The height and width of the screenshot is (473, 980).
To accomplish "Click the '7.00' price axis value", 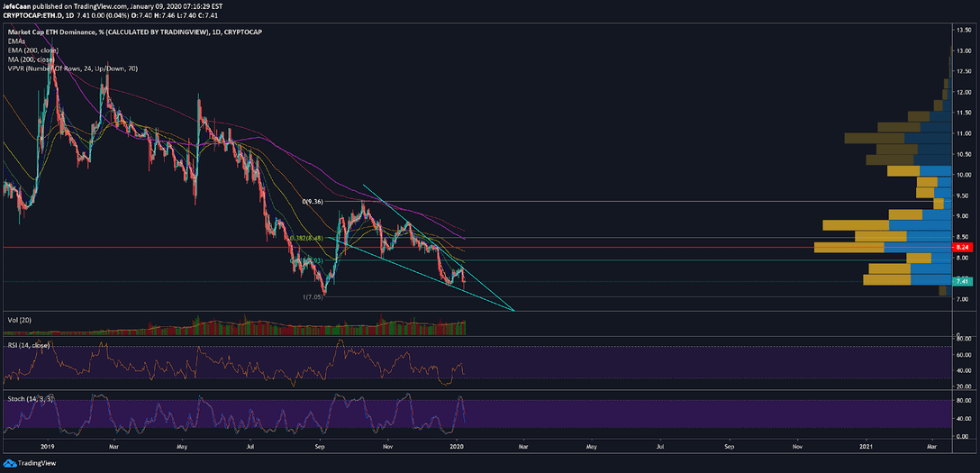I will (x=962, y=299).
